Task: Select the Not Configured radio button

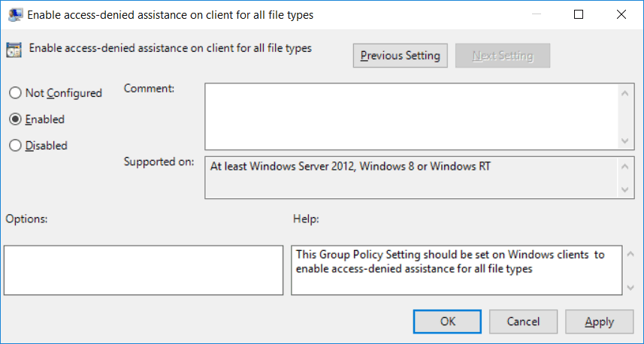Action: pos(15,93)
